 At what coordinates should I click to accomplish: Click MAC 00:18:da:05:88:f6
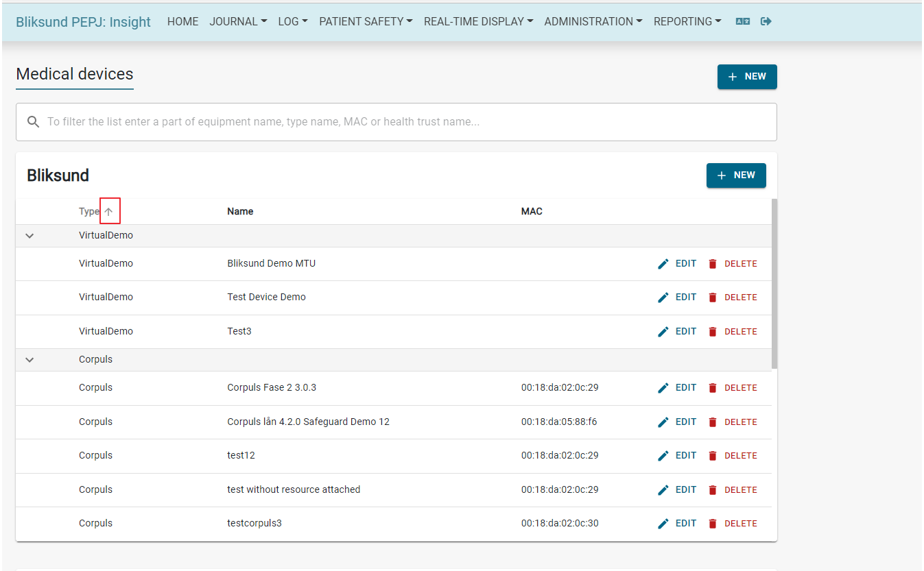coord(559,422)
